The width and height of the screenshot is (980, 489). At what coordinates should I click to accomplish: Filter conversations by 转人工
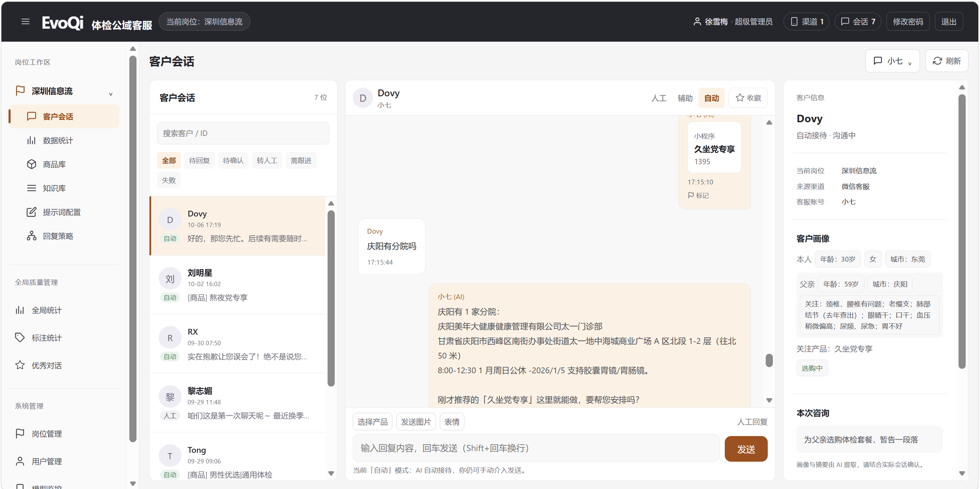[x=267, y=160]
